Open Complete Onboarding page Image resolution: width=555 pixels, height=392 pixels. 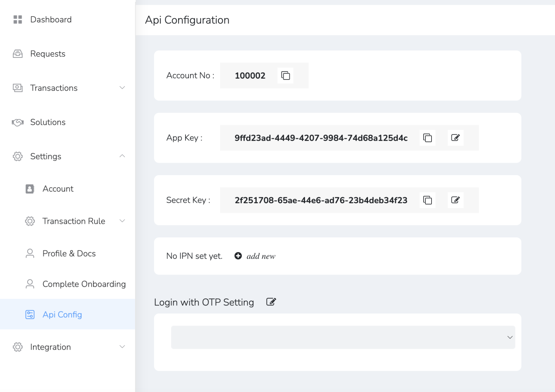pyautogui.click(x=84, y=284)
